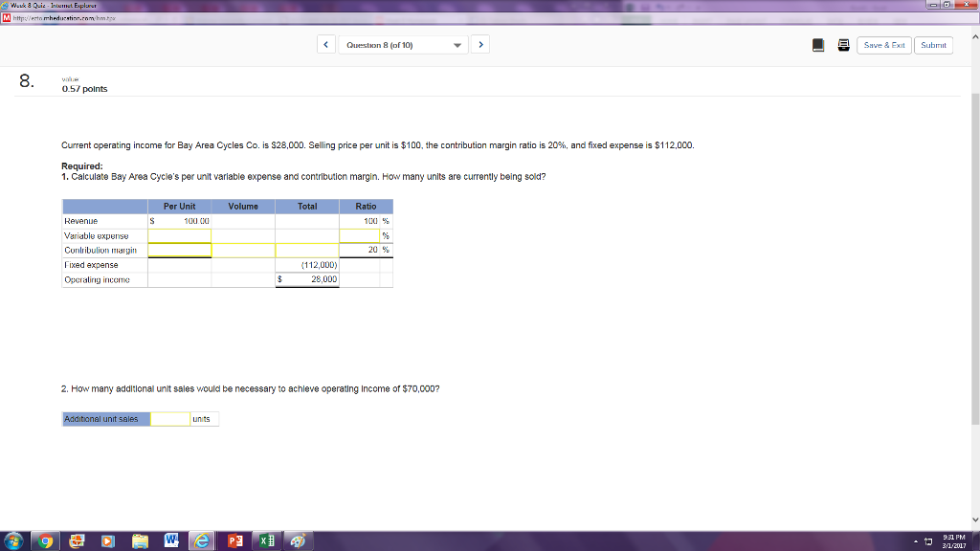The image size is (980, 551).
Task: Click the scroll up arrow
Action: point(975,37)
